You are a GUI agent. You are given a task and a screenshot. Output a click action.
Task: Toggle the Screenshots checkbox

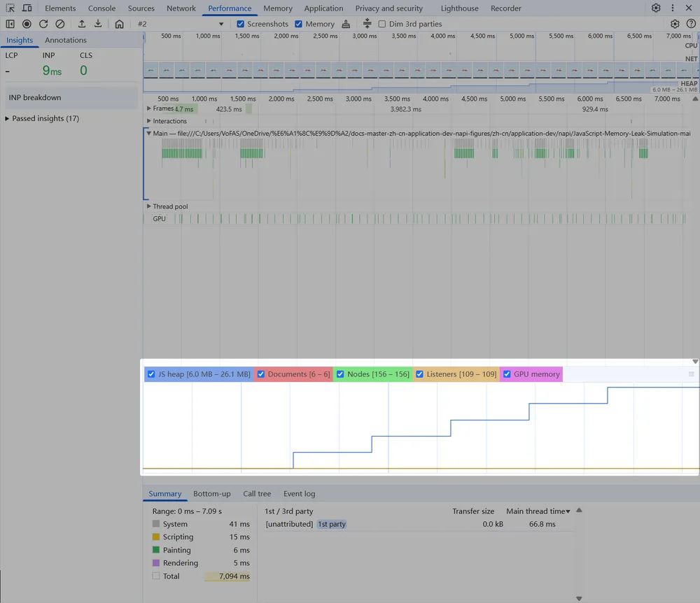click(241, 24)
